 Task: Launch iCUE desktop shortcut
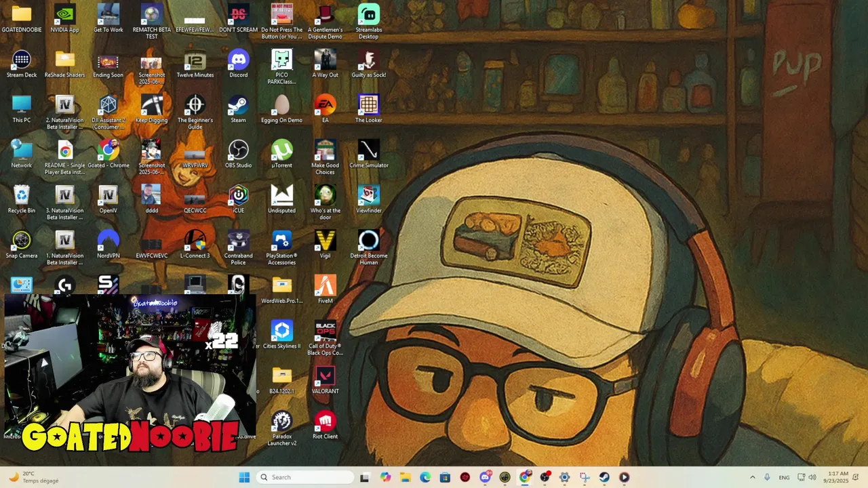pos(238,200)
